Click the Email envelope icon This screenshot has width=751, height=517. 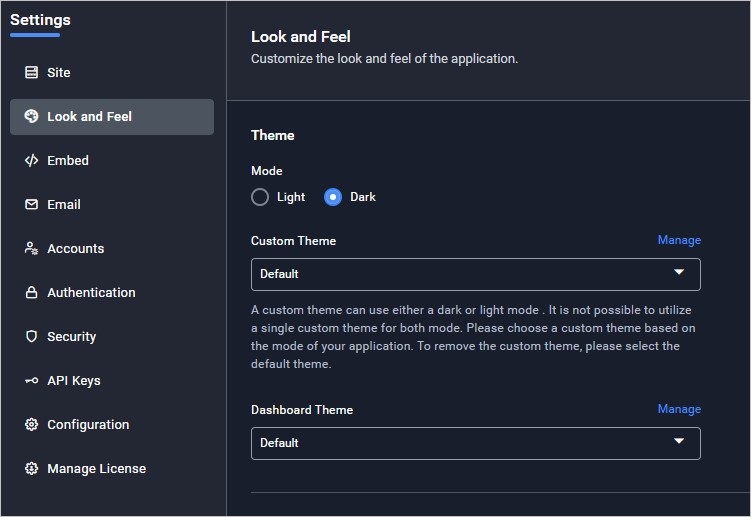(31, 205)
